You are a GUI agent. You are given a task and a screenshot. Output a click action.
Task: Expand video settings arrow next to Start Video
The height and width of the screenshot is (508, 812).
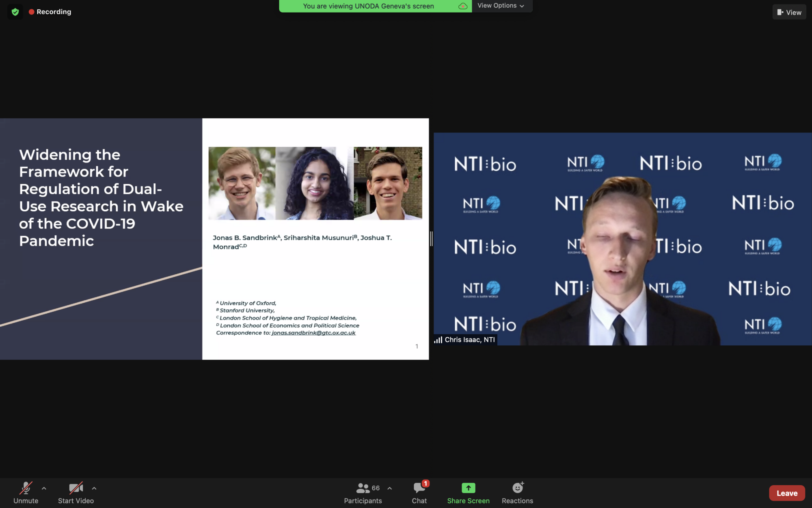94,488
